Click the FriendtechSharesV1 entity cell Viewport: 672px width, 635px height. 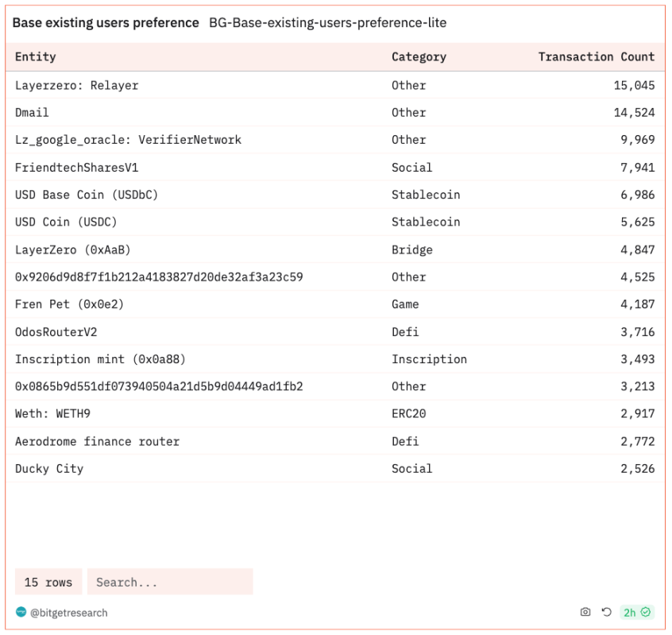76,167
